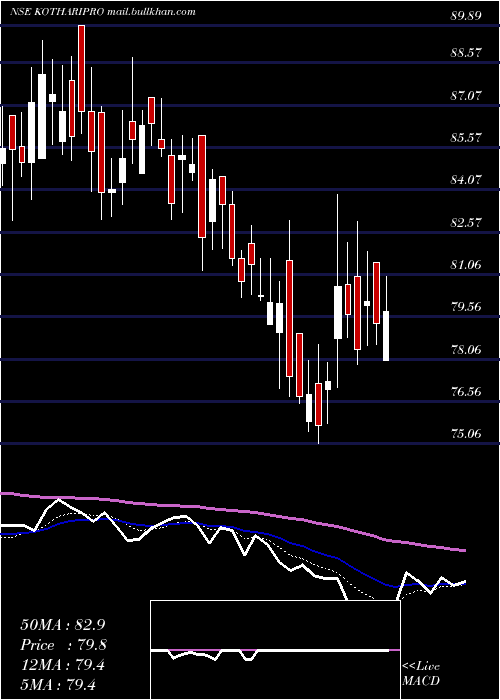Click the Price : 79.8 readout
The width and height of the screenshot is (500, 700).
coord(63,645)
